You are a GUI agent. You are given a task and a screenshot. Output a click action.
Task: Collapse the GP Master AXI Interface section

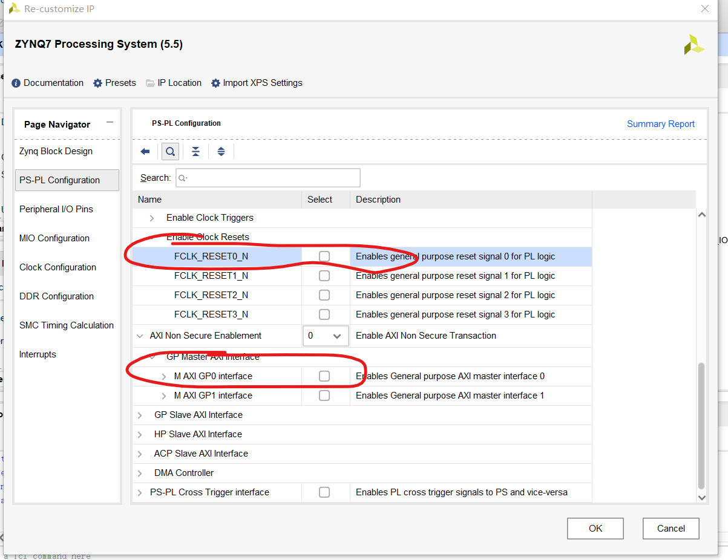tap(152, 357)
